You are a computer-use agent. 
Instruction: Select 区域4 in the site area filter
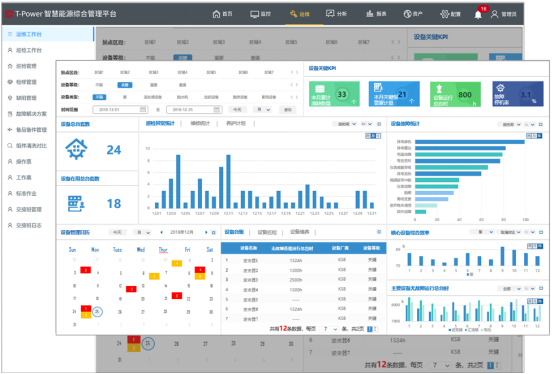pyautogui.click(x=182, y=72)
